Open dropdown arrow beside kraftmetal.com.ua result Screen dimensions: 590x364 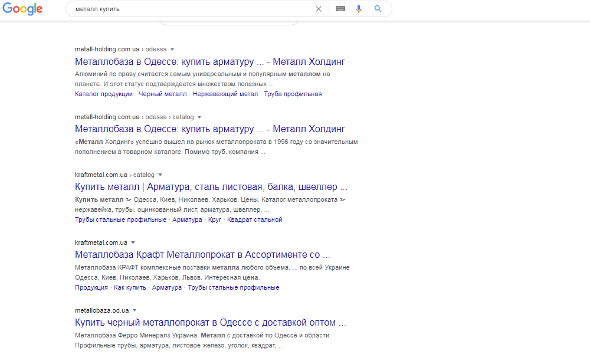133,243
